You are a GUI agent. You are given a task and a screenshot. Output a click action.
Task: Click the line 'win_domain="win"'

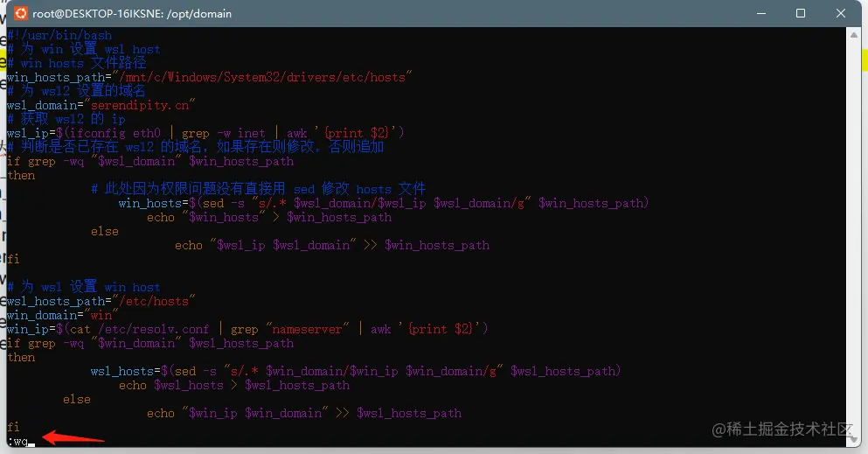[63, 315]
